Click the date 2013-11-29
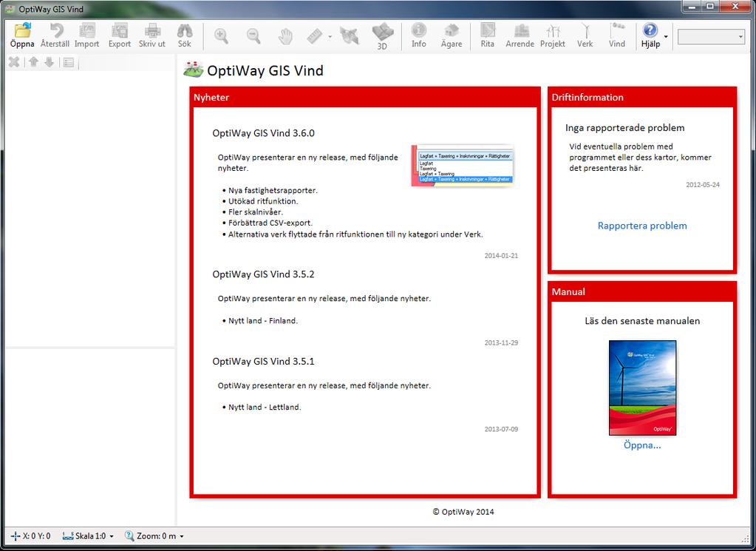Screen dimensions: 756x551 pyautogui.click(x=502, y=342)
